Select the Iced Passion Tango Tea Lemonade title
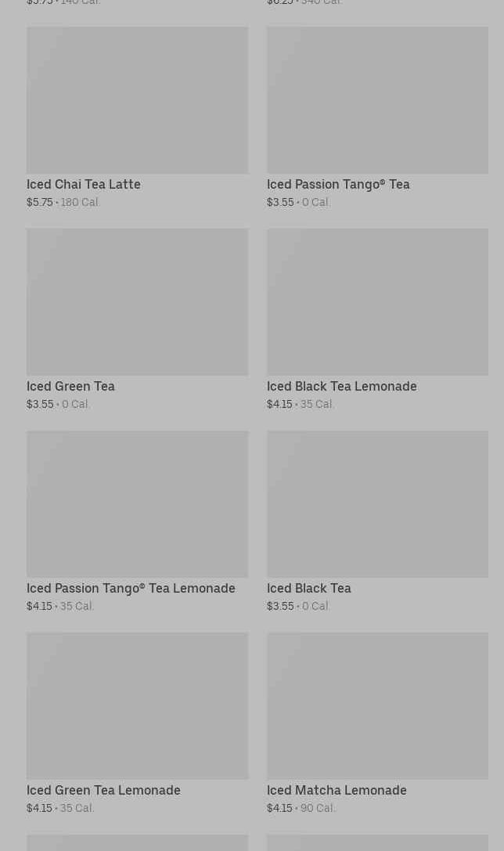 coord(131,589)
